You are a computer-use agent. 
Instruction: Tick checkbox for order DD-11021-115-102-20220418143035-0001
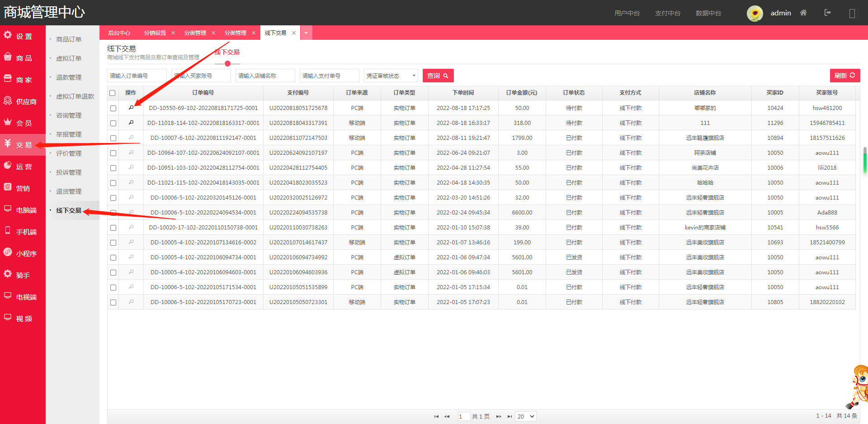[113, 183]
